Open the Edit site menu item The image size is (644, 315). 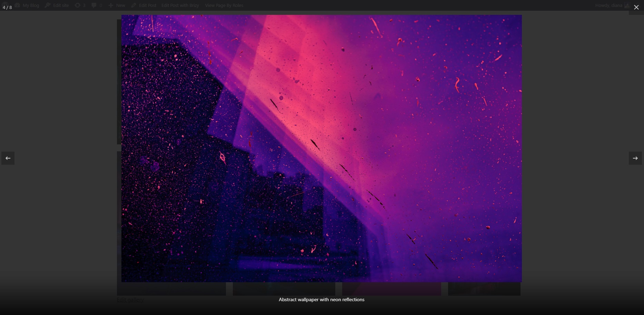tap(61, 5)
